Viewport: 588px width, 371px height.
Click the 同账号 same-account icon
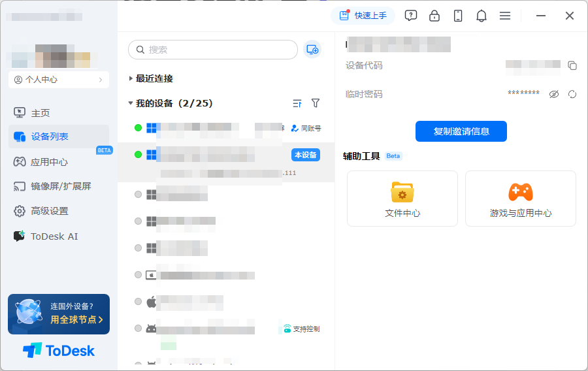[x=295, y=128]
